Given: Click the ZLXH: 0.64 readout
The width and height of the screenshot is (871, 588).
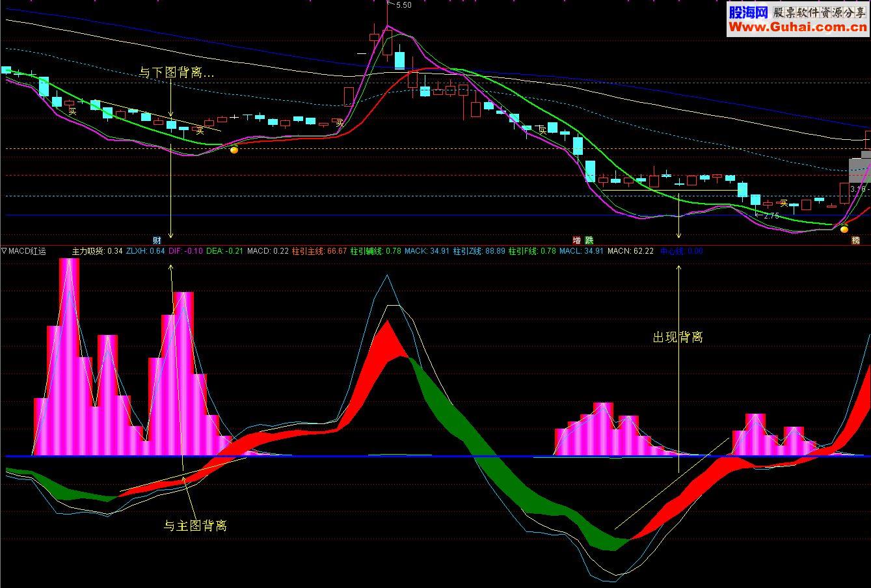Looking at the screenshot, I should (x=145, y=251).
